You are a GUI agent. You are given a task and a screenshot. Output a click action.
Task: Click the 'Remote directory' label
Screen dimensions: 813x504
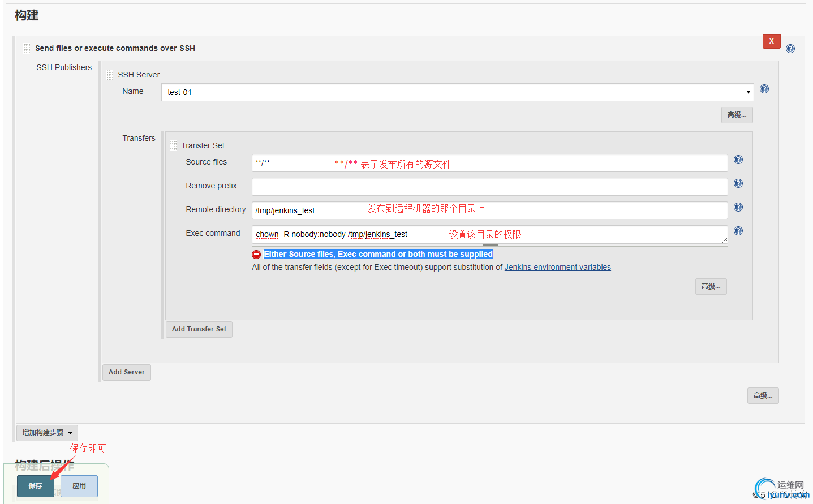click(x=216, y=209)
